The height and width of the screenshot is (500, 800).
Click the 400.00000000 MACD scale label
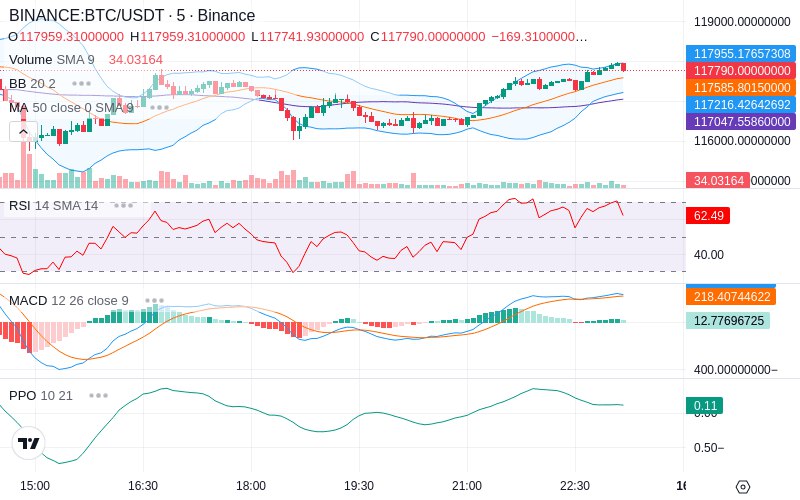735,369
